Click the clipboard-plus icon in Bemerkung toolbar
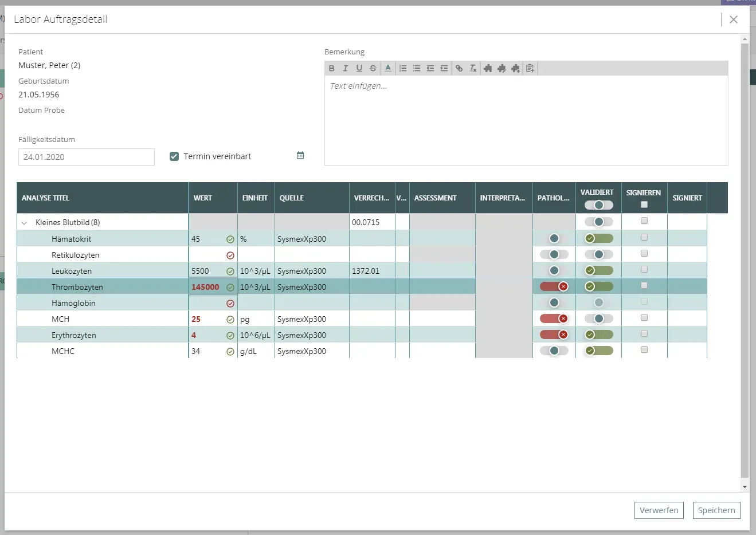756x535 pixels. tap(530, 68)
